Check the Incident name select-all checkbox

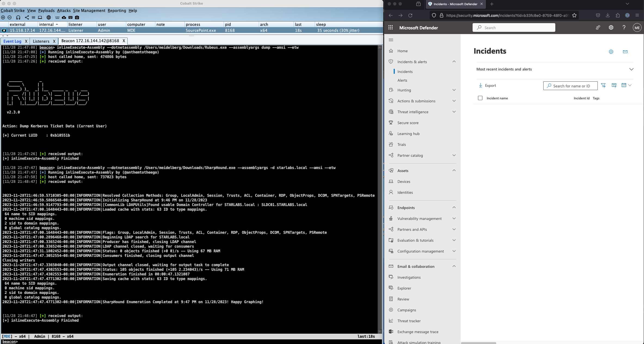pyautogui.click(x=480, y=98)
